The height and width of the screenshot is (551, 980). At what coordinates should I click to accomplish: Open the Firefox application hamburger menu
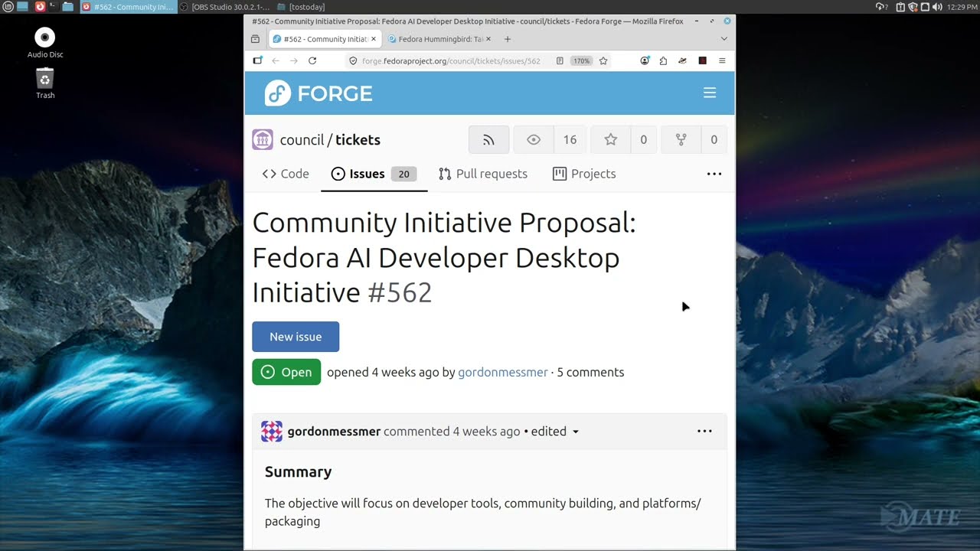click(721, 60)
